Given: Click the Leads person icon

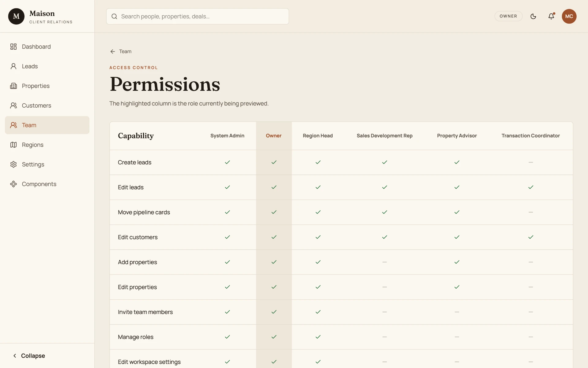Looking at the screenshot, I should (13, 66).
